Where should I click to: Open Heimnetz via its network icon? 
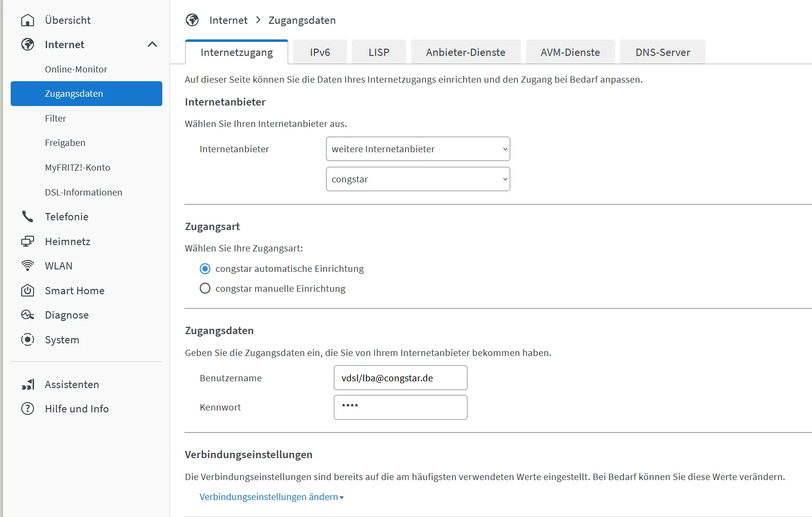[x=28, y=242]
